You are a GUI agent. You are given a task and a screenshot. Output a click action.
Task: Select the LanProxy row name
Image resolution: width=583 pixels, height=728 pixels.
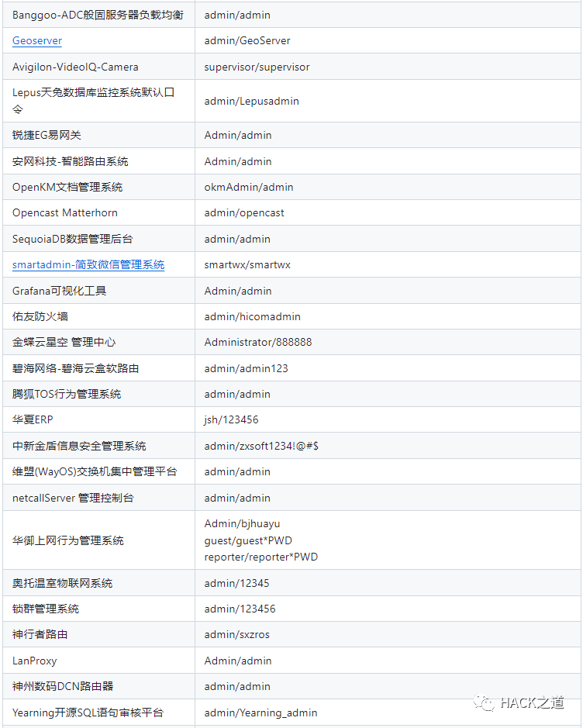click(34, 661)
